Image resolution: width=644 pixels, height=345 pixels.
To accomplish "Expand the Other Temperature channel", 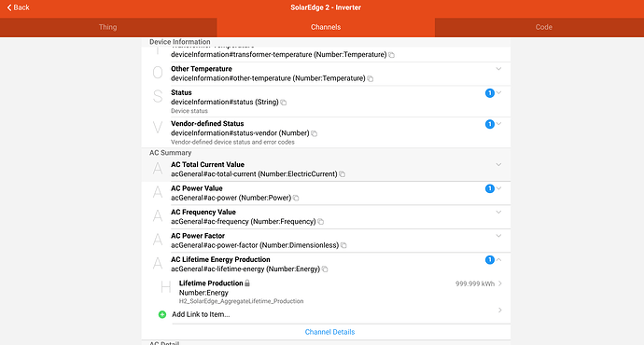I will [498, 69].
